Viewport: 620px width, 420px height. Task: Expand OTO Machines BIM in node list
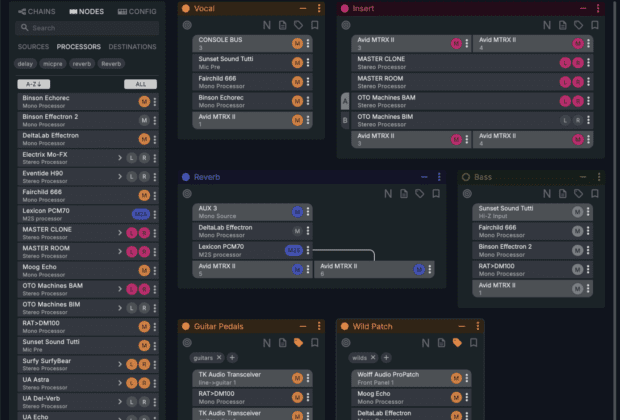click(120, 308)
